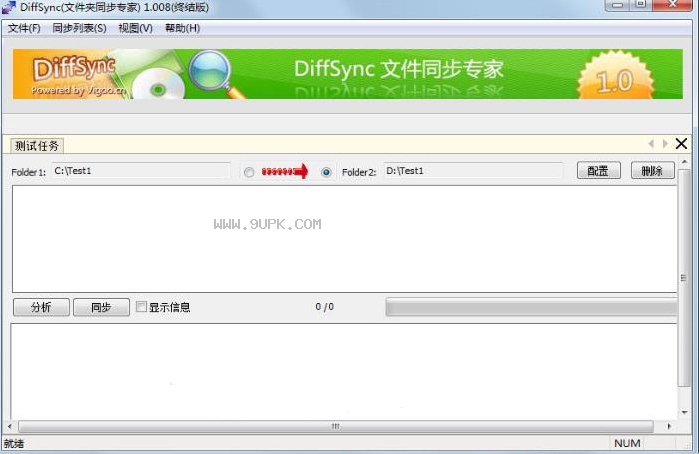Open the 文件(F) menu
Viewport: 699px width, 454px height.
point(24,29)
